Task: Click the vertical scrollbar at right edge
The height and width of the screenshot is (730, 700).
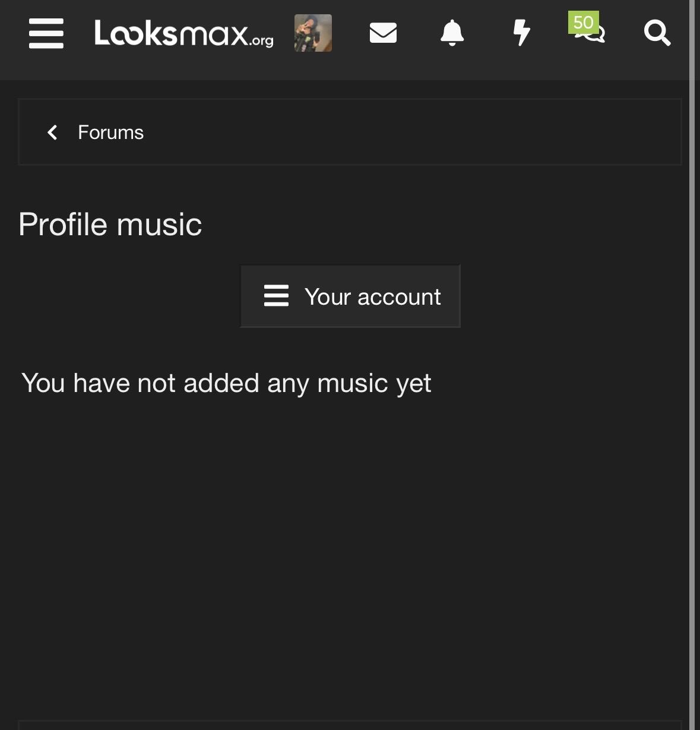Action: point(692,356)
